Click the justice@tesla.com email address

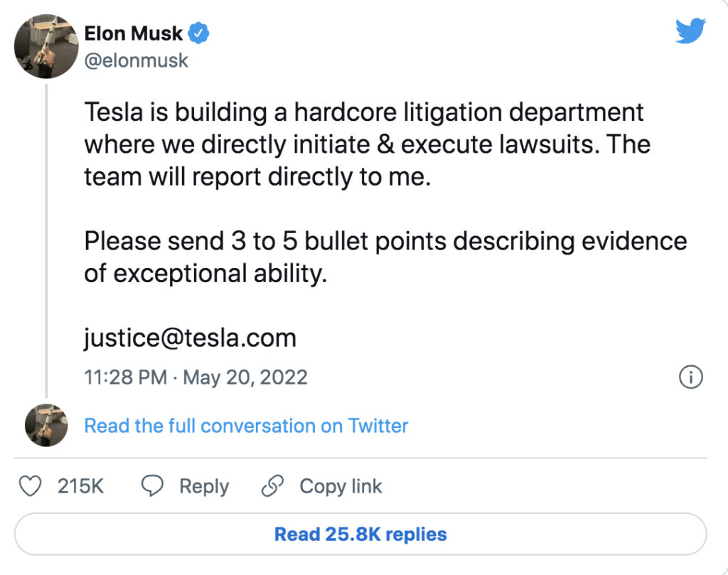[190, 338]
